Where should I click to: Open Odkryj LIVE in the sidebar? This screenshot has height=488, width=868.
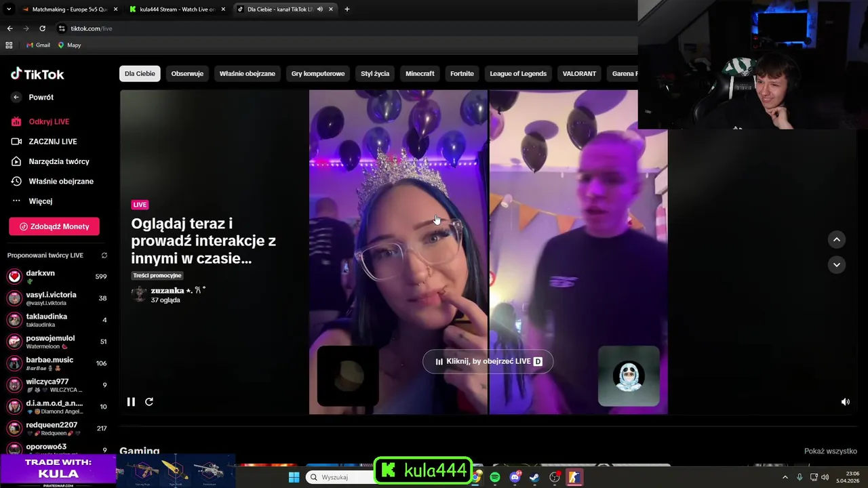coord(49,121)
